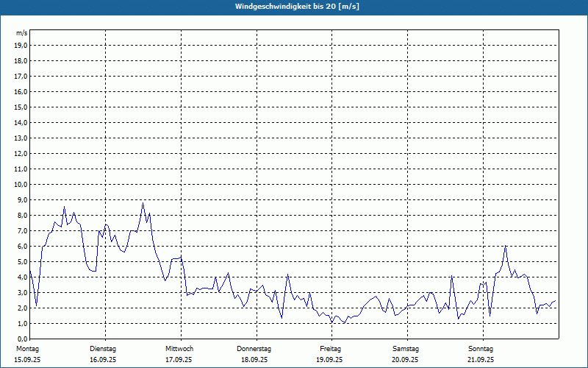588x368 pixels.
Task: Click the date 21.09.25 on the x-axis
Action: 481,360
